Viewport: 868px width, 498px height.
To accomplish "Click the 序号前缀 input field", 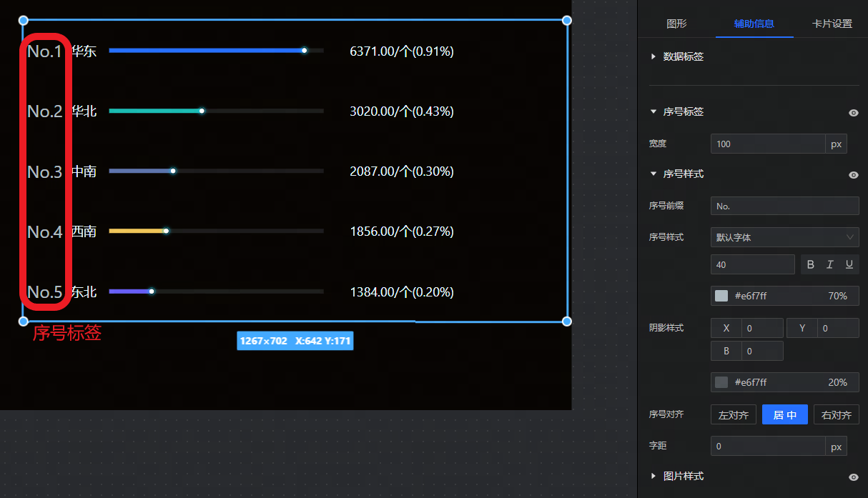I will 784,206.
